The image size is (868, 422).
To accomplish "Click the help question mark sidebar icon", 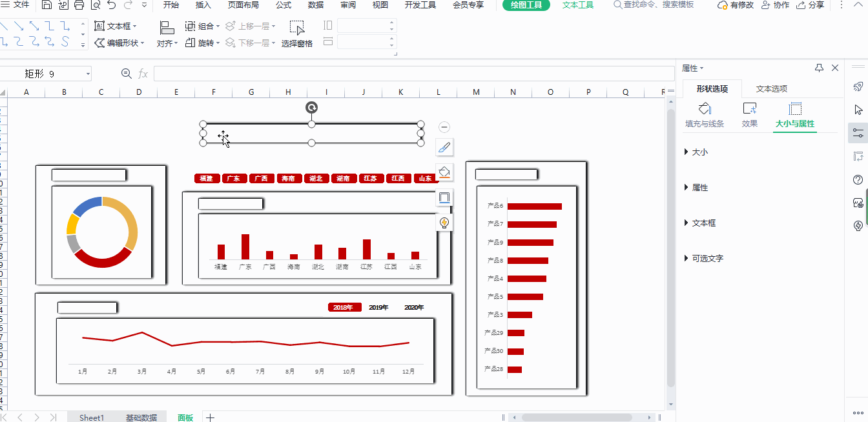I will click(x=858, y=179).
